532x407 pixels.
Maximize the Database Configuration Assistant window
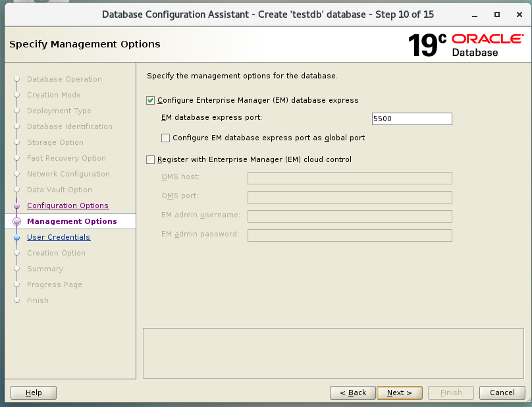click(x=496, y=14)
